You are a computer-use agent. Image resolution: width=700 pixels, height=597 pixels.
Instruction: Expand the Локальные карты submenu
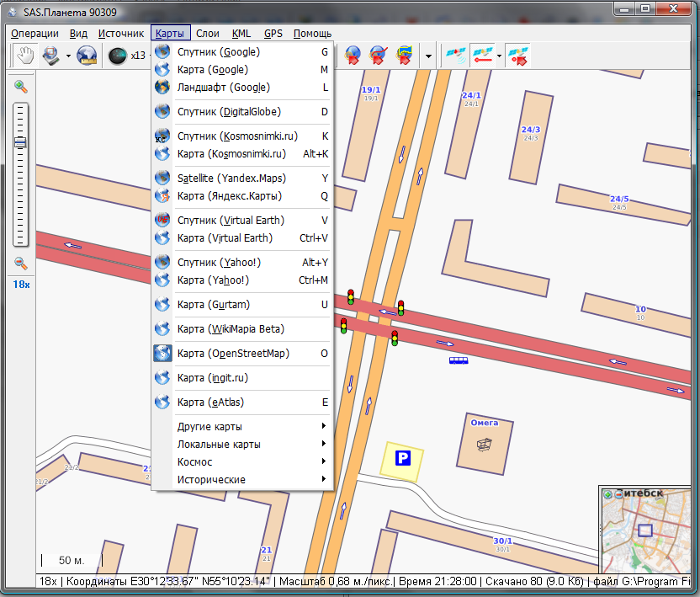pos(242,445)
